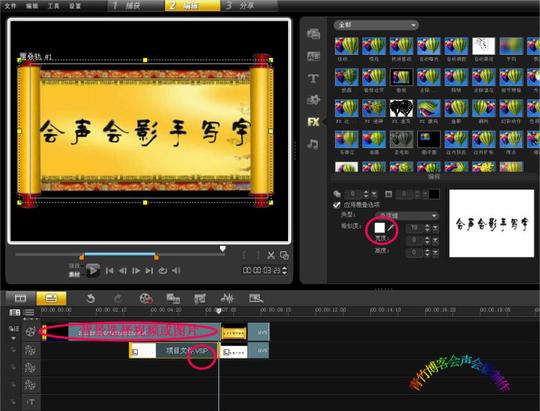
Task: Click the white chroma key color swatch
Action: (x=379, y=228)
